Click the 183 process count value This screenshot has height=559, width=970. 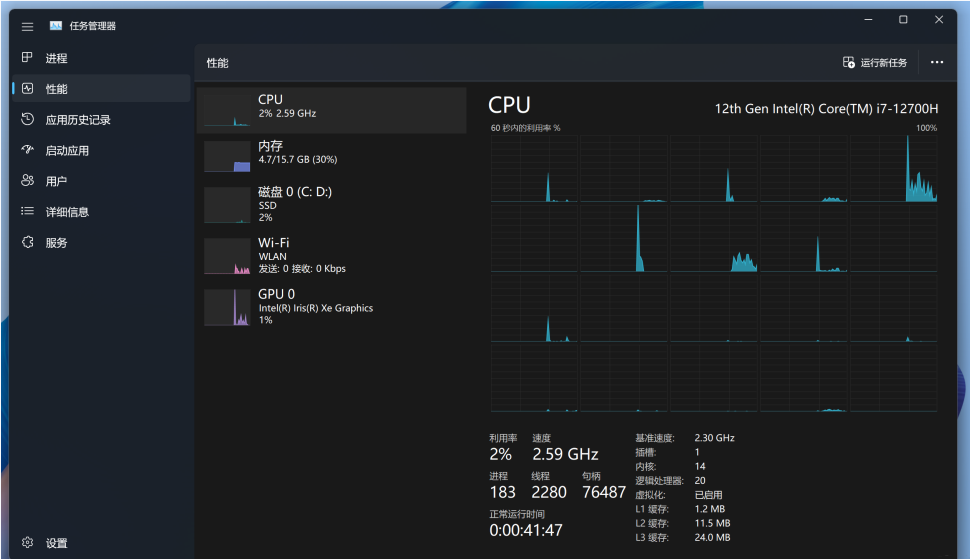[502, 492]
